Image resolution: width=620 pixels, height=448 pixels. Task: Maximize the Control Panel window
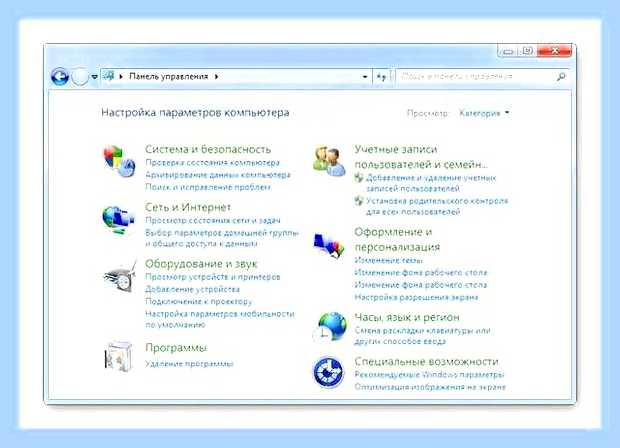click(527, 51)
